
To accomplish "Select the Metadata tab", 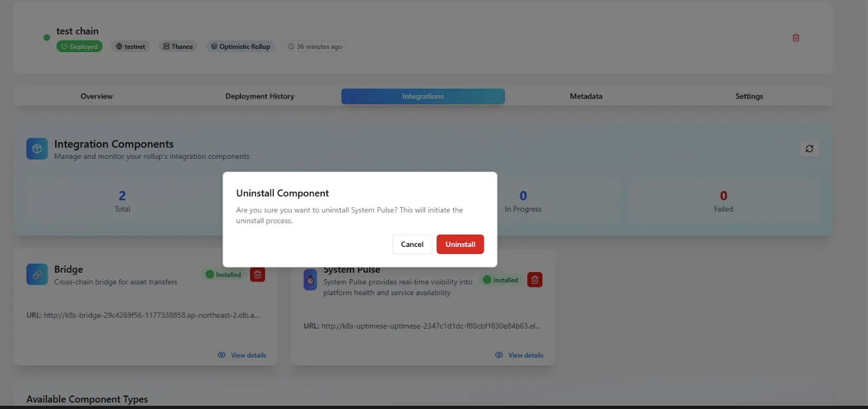I will click(586, 96).
